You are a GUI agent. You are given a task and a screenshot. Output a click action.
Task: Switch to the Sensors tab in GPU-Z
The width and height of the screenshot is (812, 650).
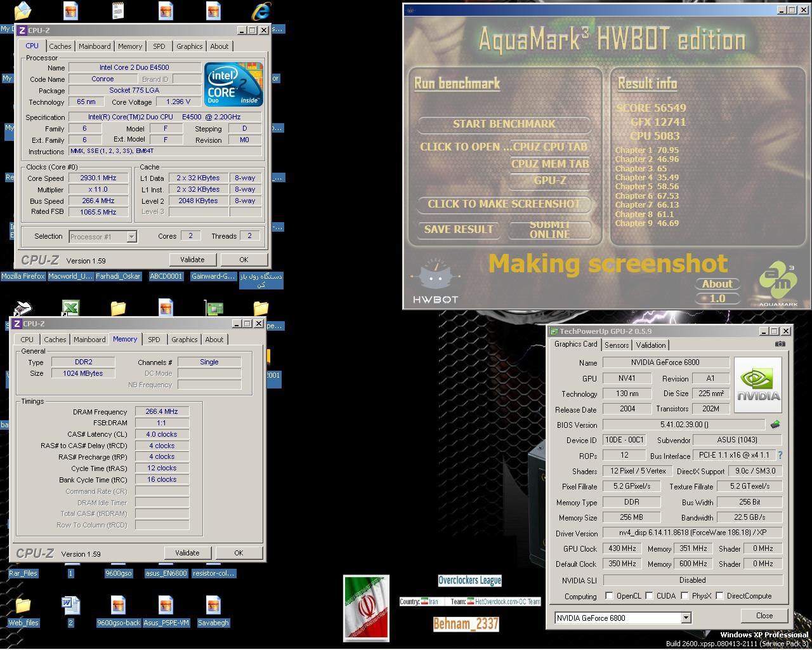point(616,345)
